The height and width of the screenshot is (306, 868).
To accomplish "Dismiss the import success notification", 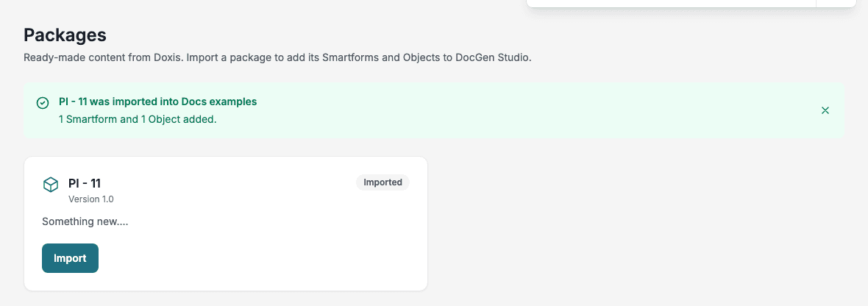I will (x=825, y=110).
